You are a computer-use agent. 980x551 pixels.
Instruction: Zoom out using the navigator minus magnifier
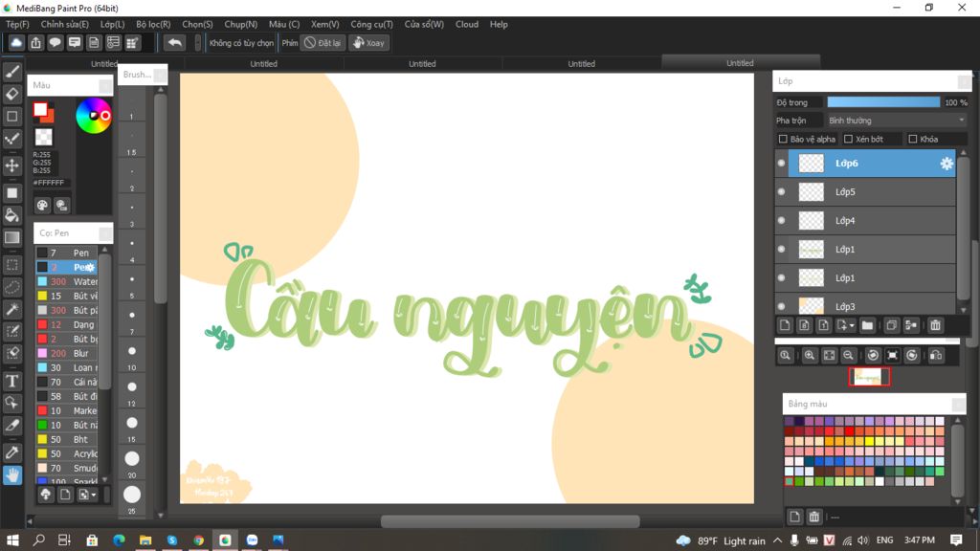point(848,356)
